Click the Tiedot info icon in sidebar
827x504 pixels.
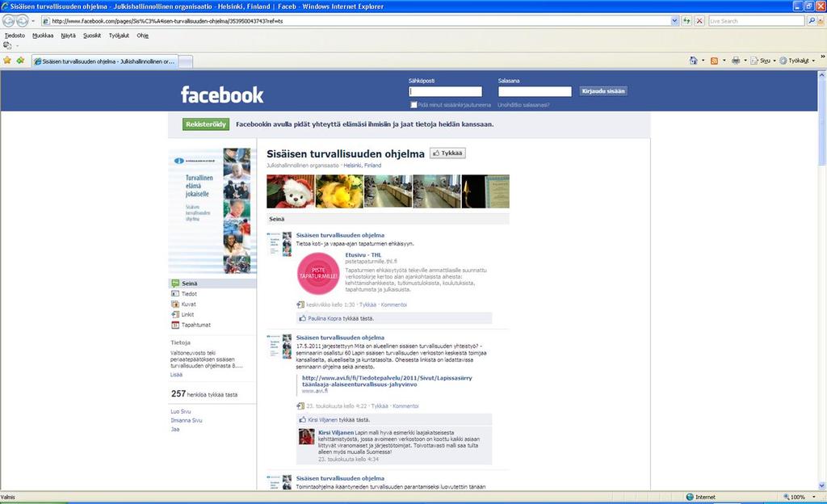(175, 294)
